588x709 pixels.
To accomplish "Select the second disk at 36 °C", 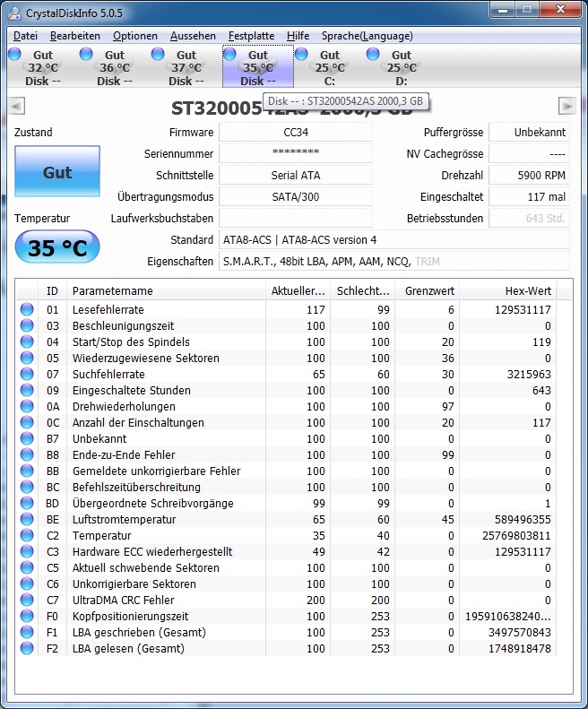I will [x=114, y=68].
